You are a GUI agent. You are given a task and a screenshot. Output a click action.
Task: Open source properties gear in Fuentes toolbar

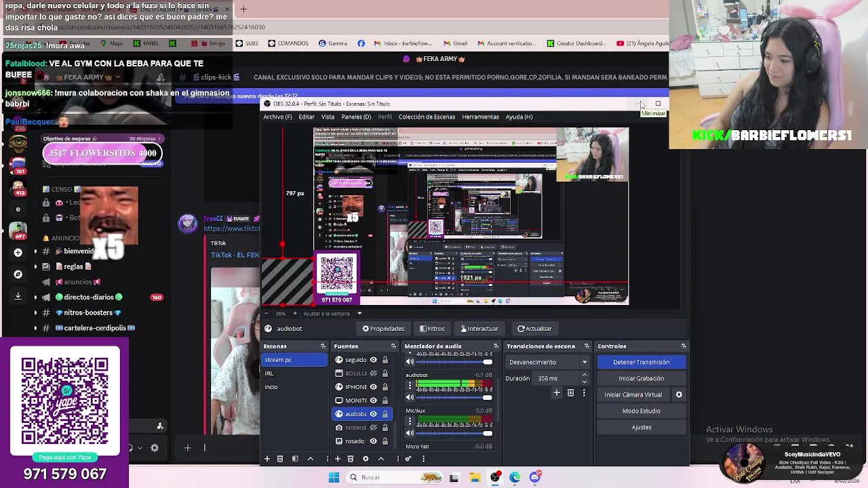[366, 459]
